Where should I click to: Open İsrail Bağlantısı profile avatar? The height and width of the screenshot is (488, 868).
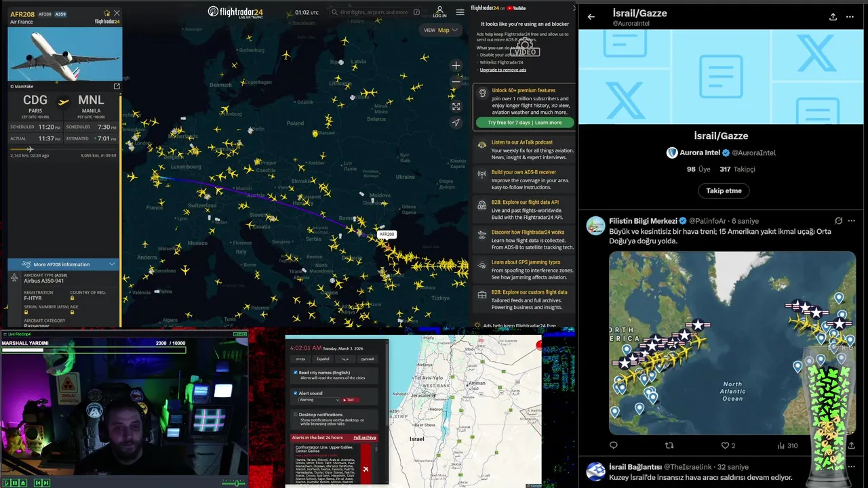pos(595,472)
